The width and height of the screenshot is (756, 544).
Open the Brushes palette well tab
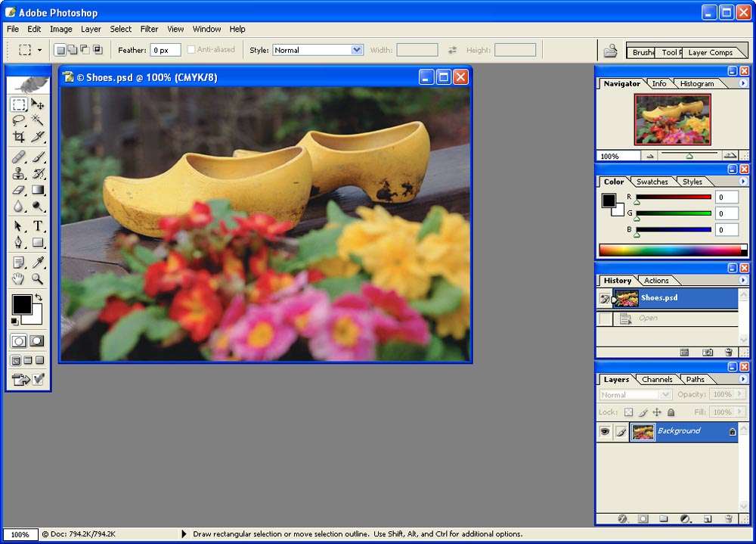tap(643, 52)
